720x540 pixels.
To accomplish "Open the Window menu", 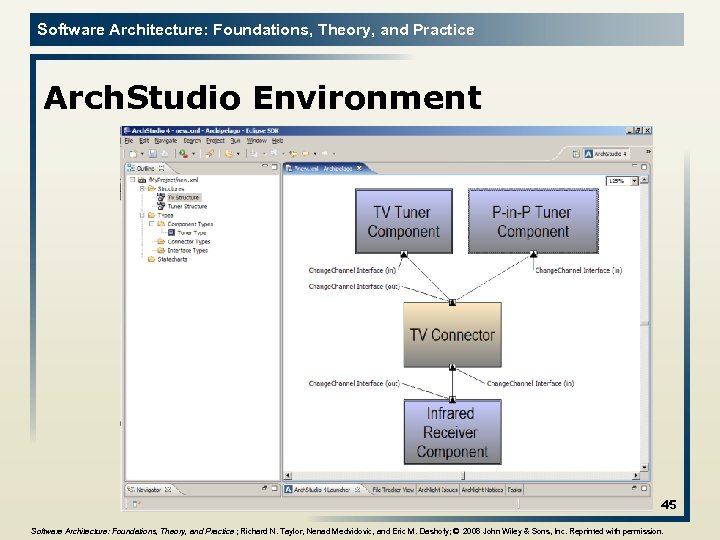I will [256, 141].
